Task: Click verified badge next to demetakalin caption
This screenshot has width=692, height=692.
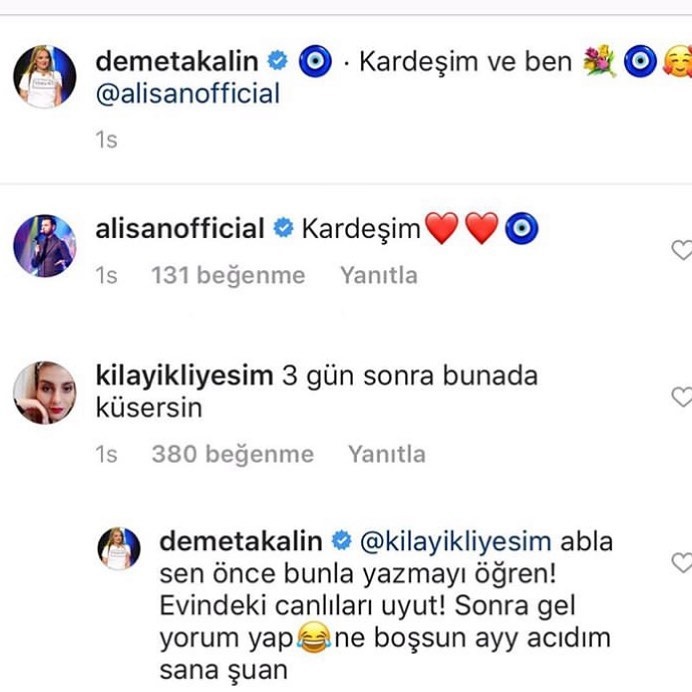Action: pos(278,60)
